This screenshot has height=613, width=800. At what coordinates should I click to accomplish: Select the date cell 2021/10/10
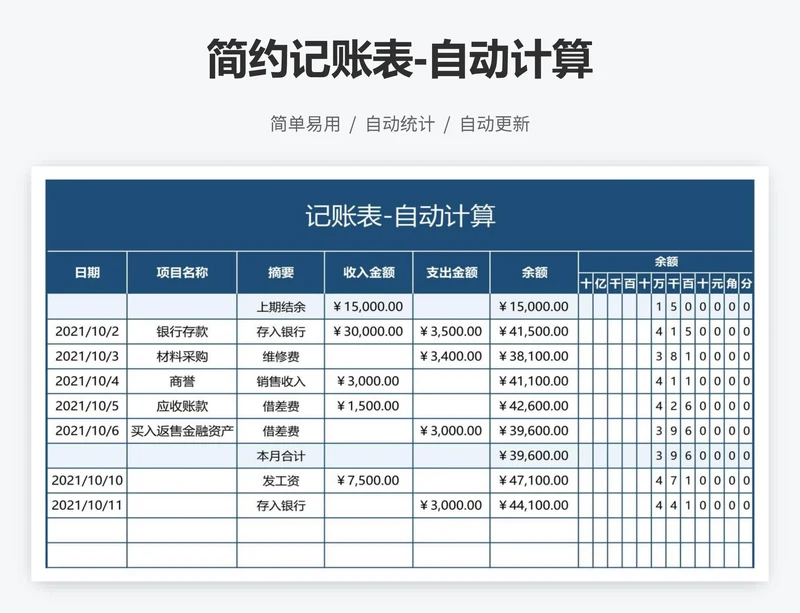click(x=87, y=480)
